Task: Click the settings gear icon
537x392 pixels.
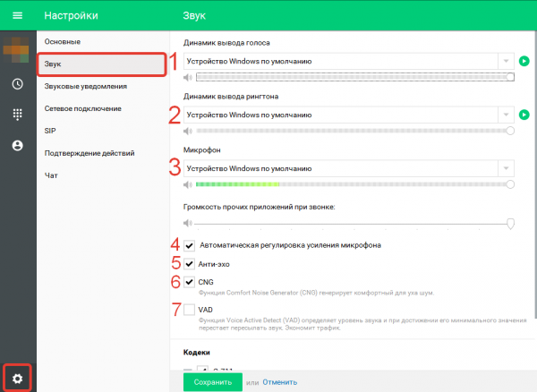Action: [18, 379]
